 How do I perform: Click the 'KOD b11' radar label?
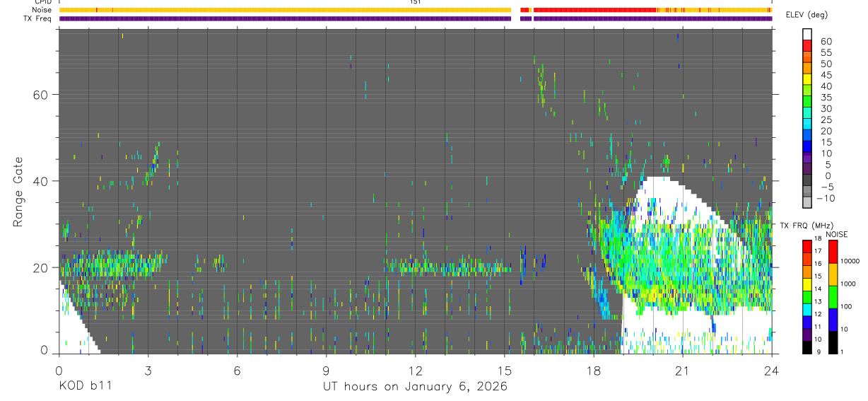pos(85,386)
